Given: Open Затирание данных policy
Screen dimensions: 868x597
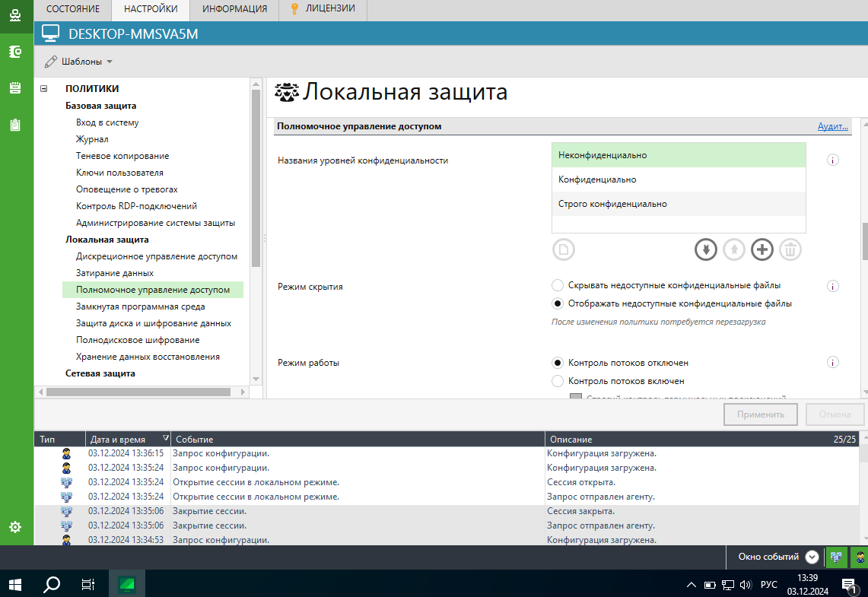Looking at the screenshot, I should tap(115, 273).
